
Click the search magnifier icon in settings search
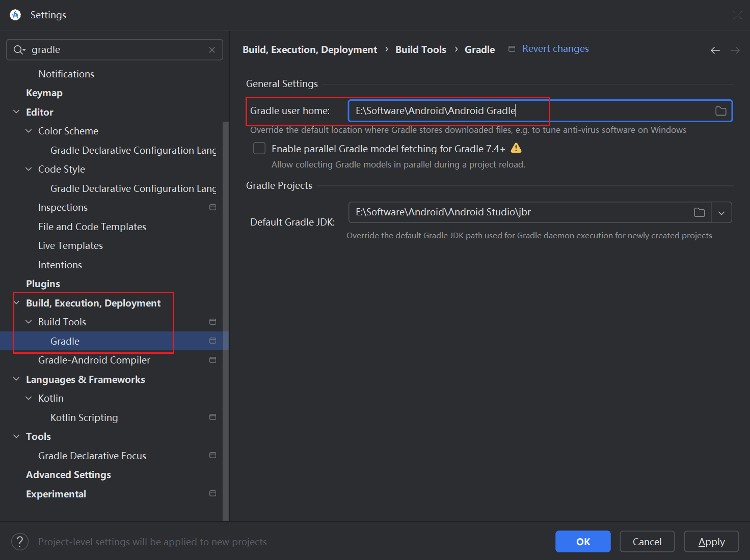click(19, 50)
